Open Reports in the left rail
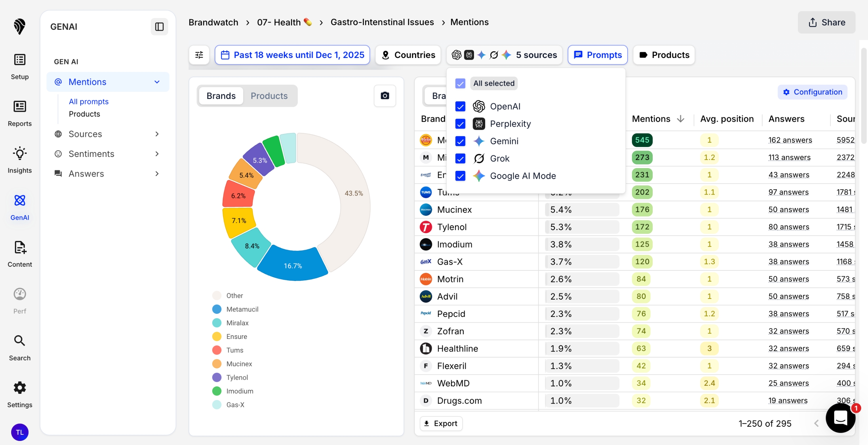Image resolution: width=868 pixels, height=445 pixels. [x=20, y=113]
